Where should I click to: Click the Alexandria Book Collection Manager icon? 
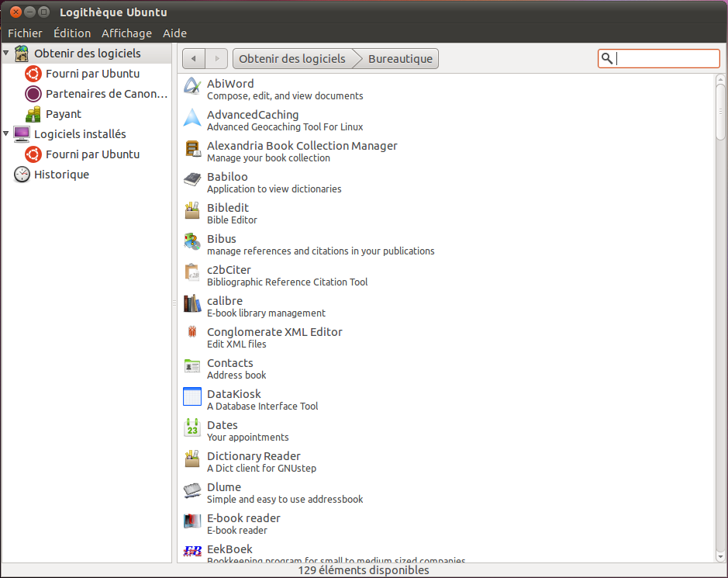(192, 149)
